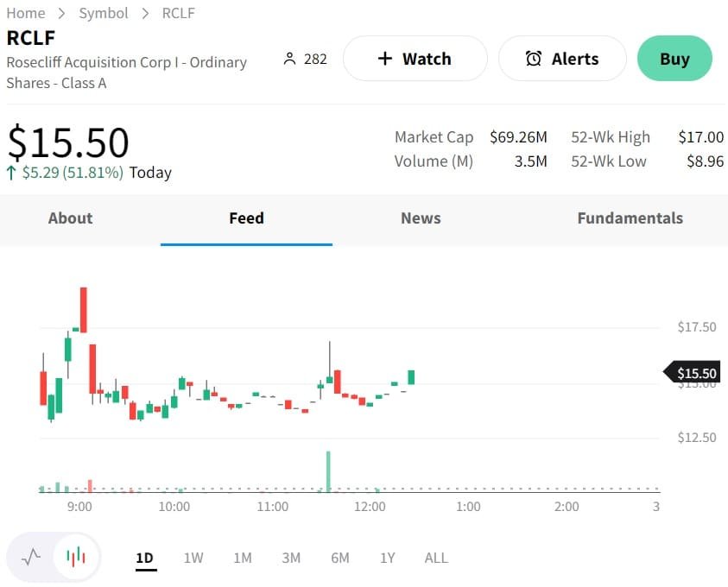Click Symbol in the breadcrumb trail
The height and width of the screenshot is (587, 728).
pos(104,13)
